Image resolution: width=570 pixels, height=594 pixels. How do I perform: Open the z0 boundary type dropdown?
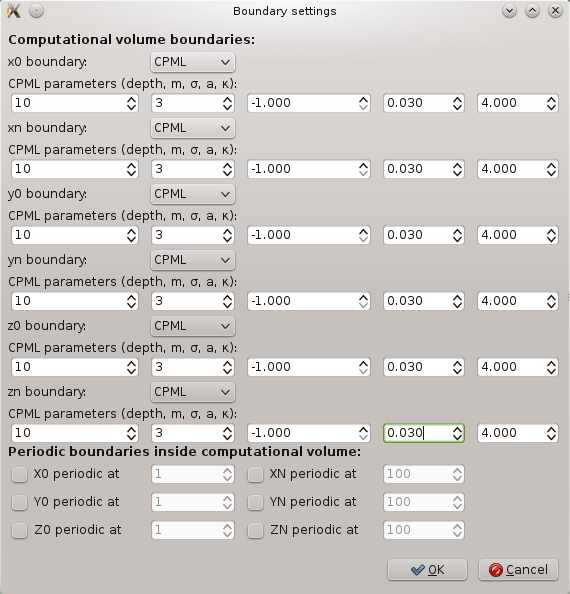pos(193,326)
